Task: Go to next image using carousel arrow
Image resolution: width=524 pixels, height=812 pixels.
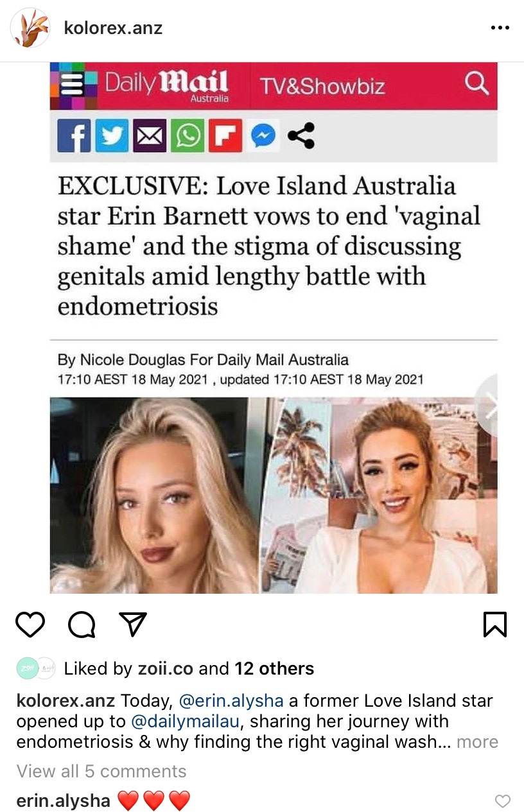Action: (x=489, y=406)
